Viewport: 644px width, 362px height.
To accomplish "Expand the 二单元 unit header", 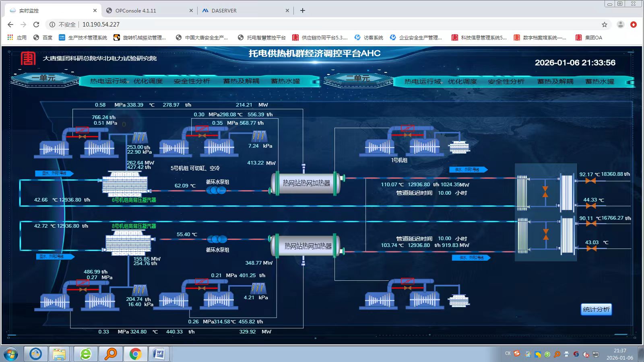I will [358, 79].
